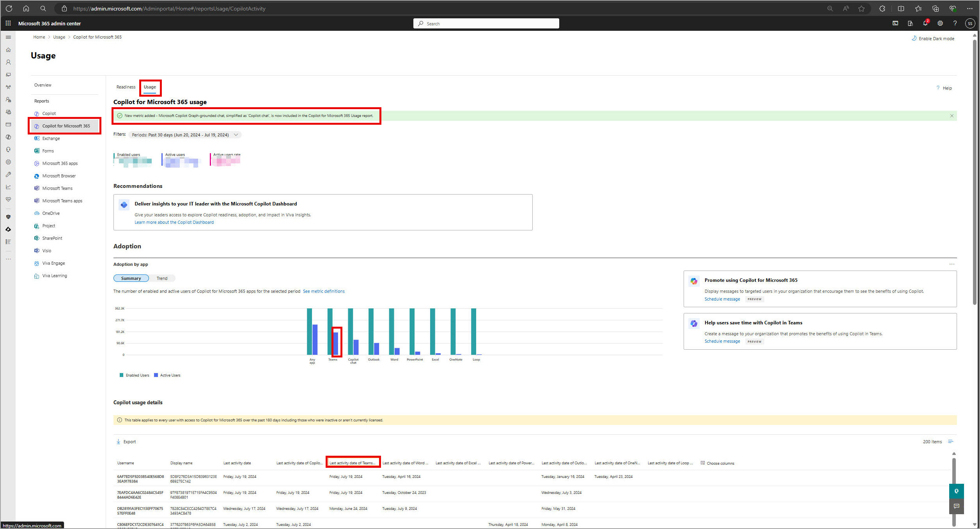This screenshot has height=529, width=980.
Task: Click the Copilot sidebar nav icon
Action: coord(9,228)
